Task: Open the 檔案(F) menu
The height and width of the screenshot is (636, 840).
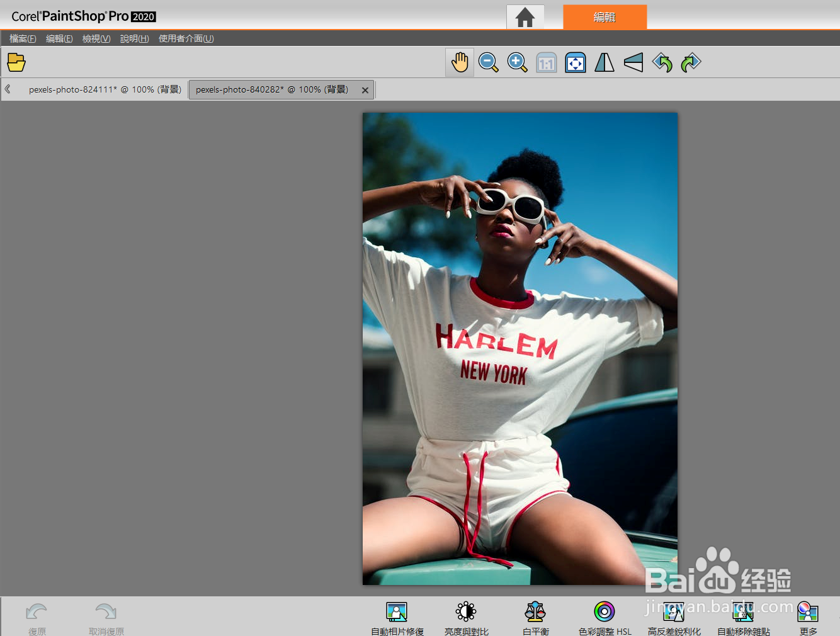Action: [23, 38]
